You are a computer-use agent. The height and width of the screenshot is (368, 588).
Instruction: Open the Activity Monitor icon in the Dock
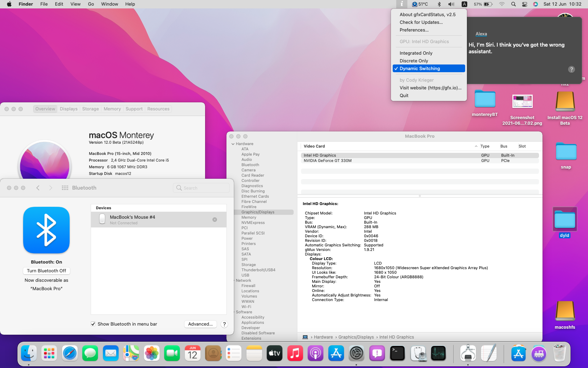click(x=439, y=353)
